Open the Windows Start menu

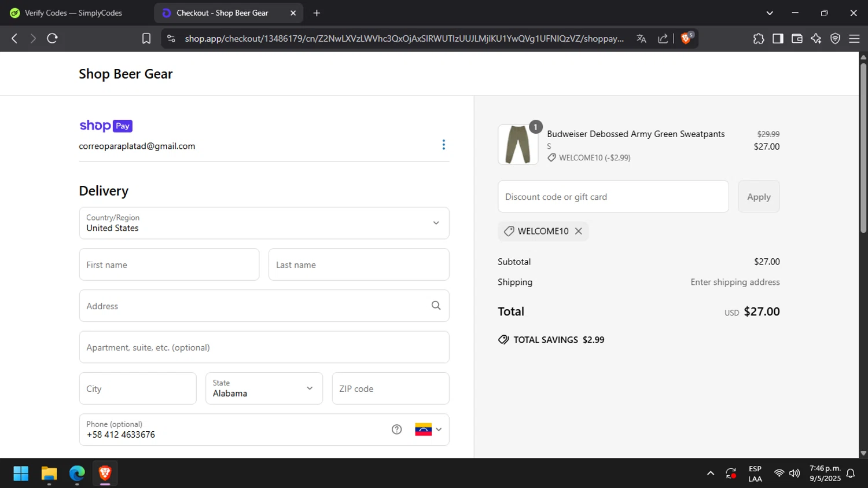21,474
